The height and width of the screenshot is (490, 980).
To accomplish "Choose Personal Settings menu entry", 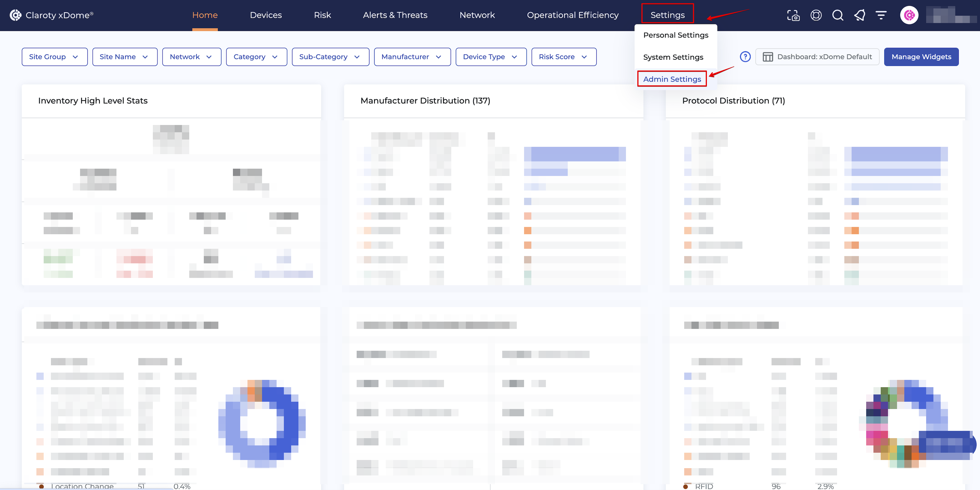I will (x=676, y=35).
